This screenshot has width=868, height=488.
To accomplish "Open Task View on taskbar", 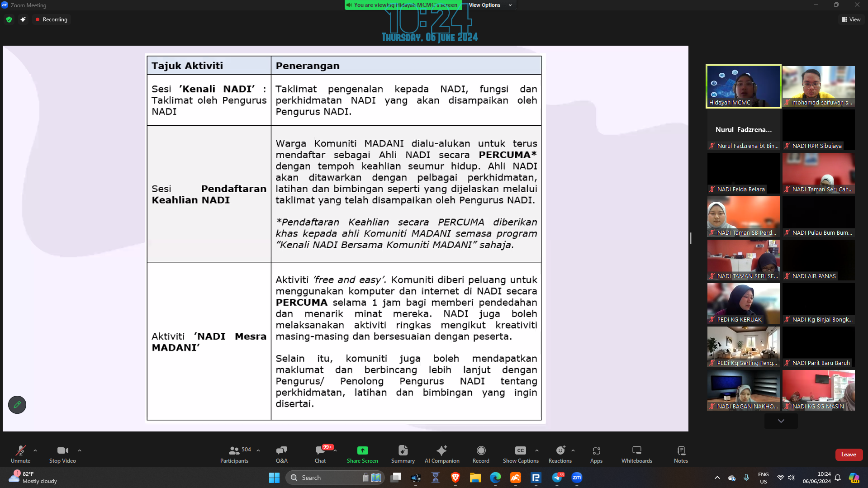I will pyautogui.click(x=396, y=478).
